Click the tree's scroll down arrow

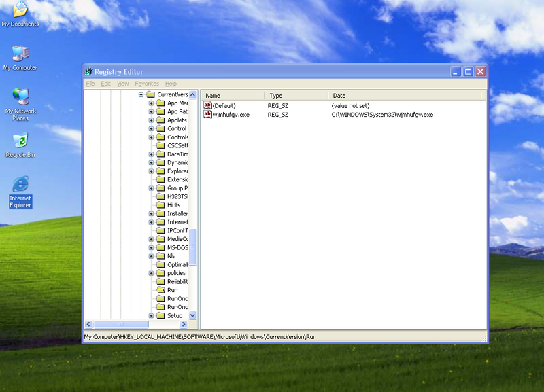[x=192, y=315]
